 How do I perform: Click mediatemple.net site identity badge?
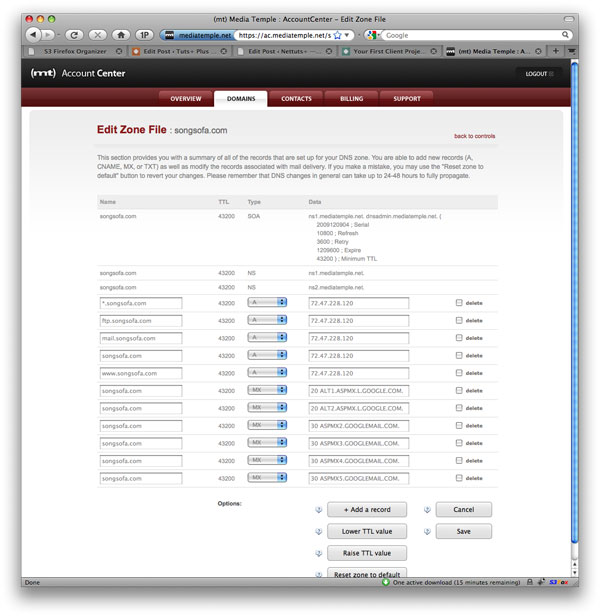coord(198,35)
